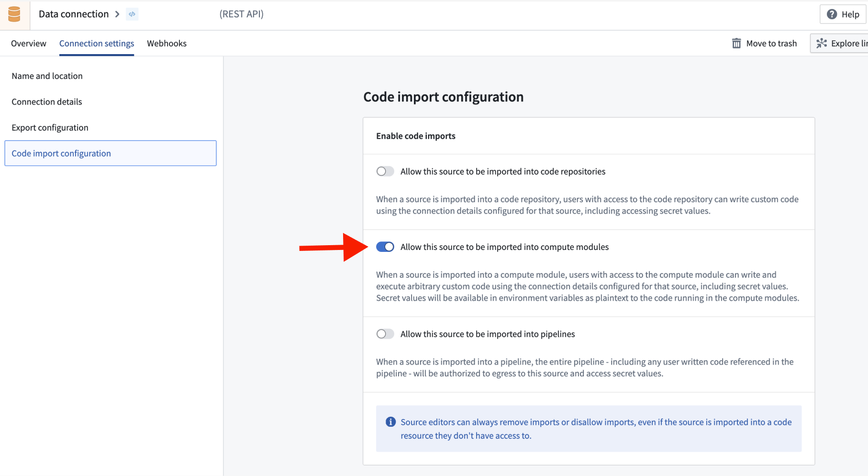Disable the compute modules import toggle
The height and width of the screenshot is (476, 868).
tap(385, 247)
